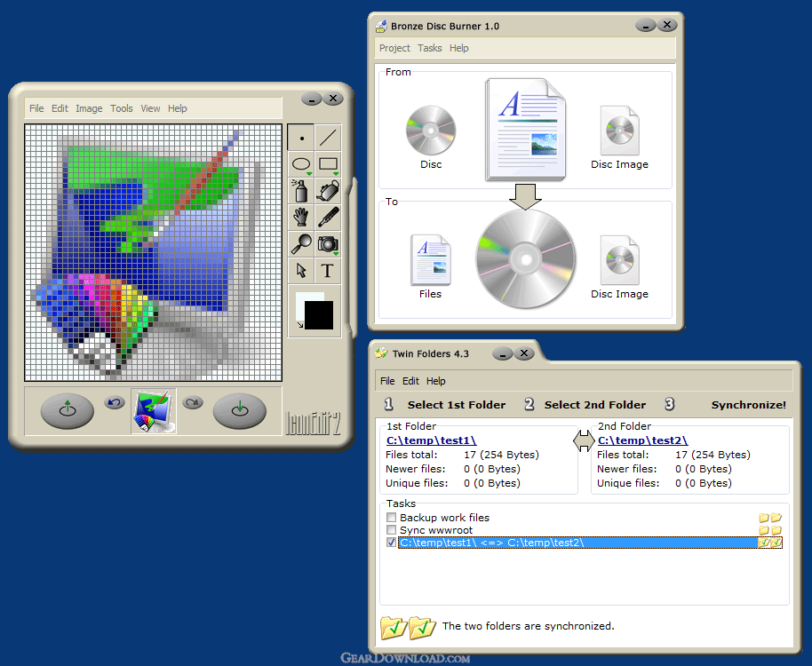Click the icon preview thumbnail in IconEdit2
The width and height of the screenshot is (812, 666).
pos(154,411)
